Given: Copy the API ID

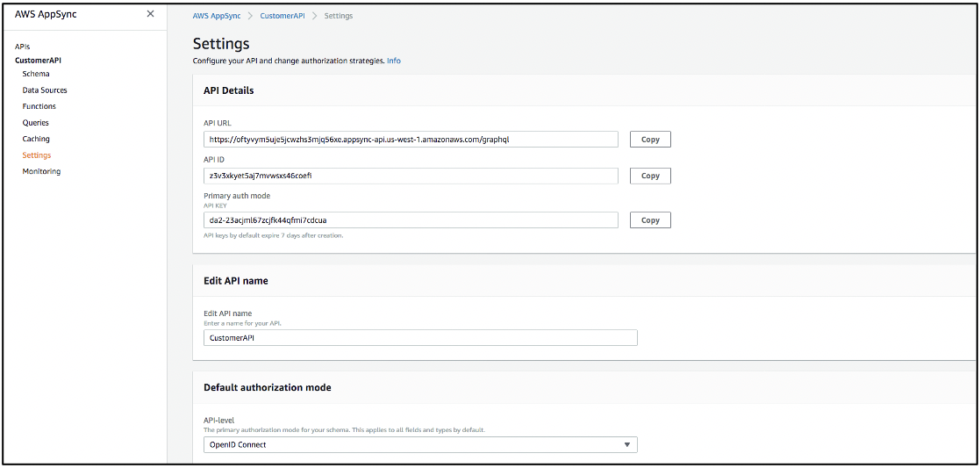Looking at the screenshot, I should (650, 176).
